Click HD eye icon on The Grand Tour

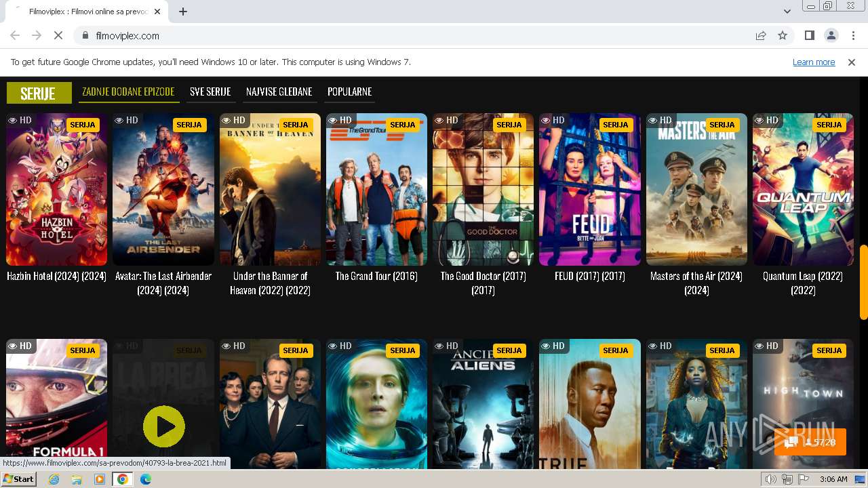pos(332,120)
